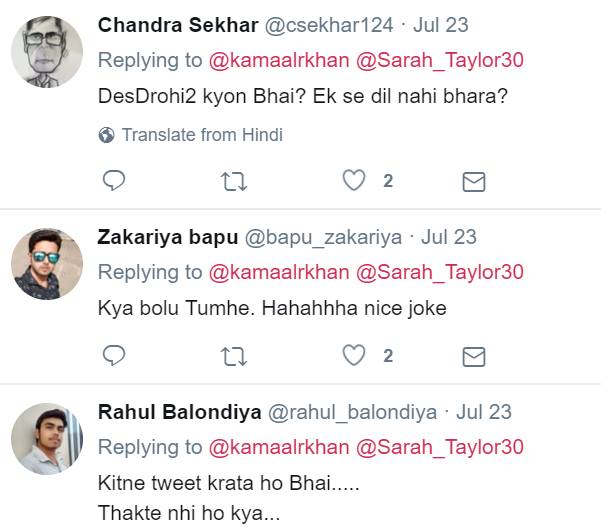
Task: Open Rahul Balondiya's name link
Action: 179,412
